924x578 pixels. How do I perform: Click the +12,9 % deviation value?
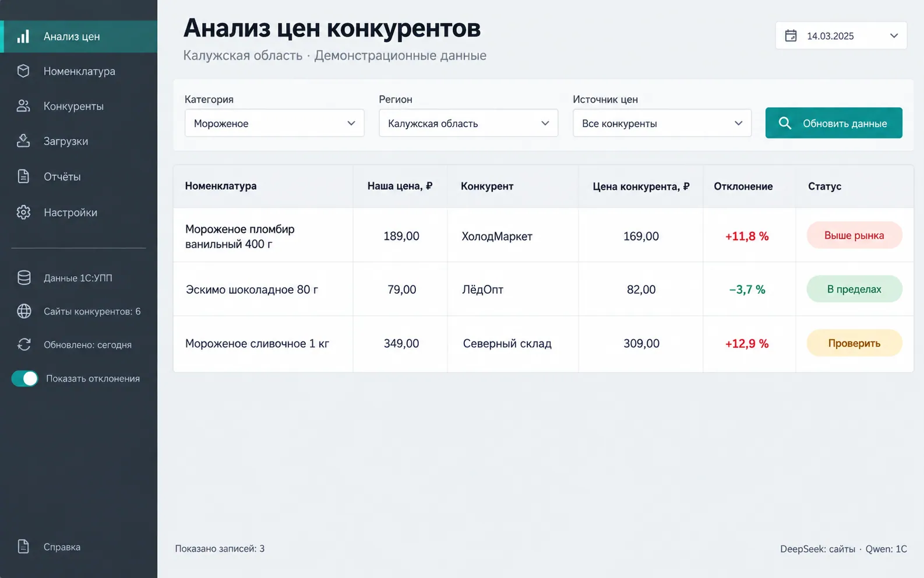[x=747, y=344]
